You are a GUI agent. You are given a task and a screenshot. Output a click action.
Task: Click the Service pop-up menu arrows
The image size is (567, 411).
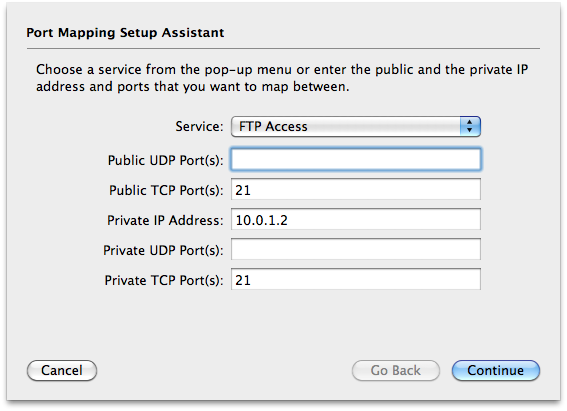pyautogui.click(x=470, y=127)
